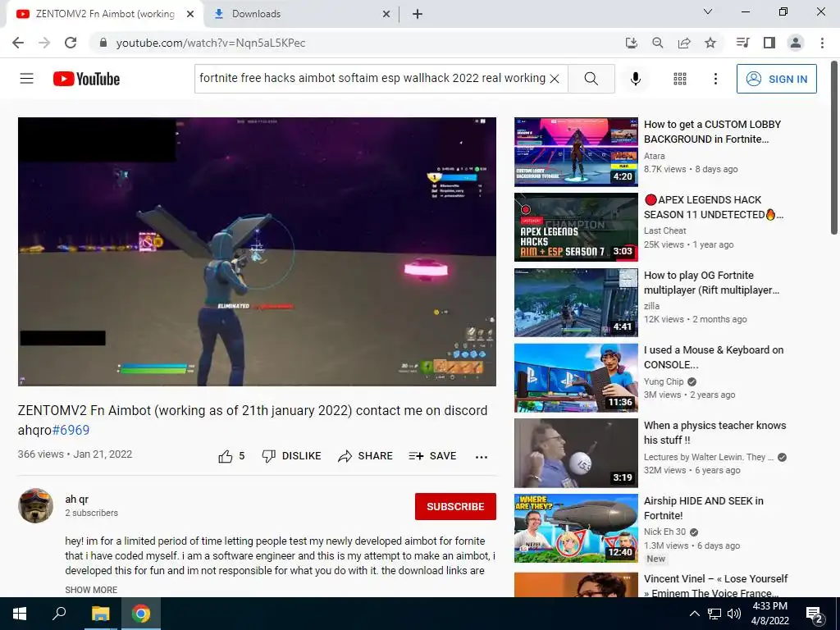Open Airship HIDE AND SEEK video
The height and width of the screenshot is (630, 840).
pyautogui.click(x=703, y=509)
